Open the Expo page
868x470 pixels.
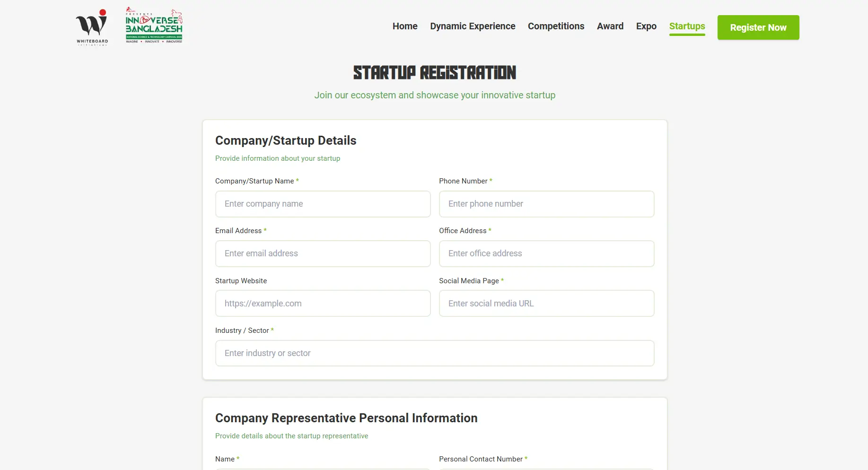tap(646, 26)
